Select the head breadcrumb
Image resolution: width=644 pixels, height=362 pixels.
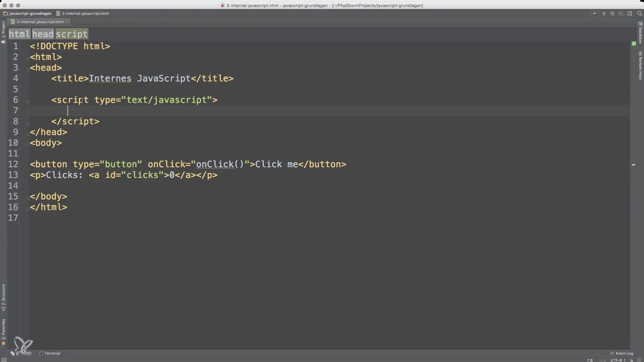43,34
